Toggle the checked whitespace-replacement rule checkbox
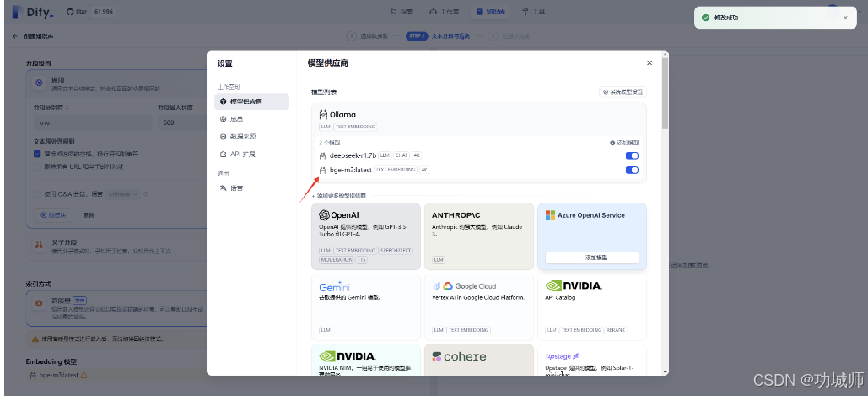 (37, 154)
